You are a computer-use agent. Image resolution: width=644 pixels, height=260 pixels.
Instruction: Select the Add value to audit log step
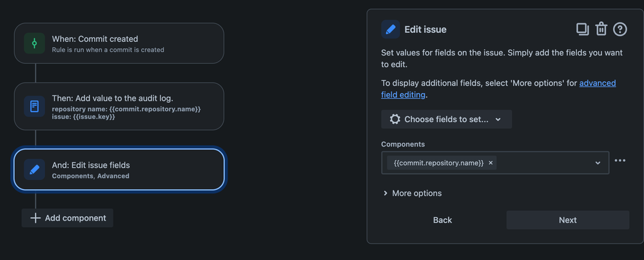pyautogui.click(x=119, y=106)
